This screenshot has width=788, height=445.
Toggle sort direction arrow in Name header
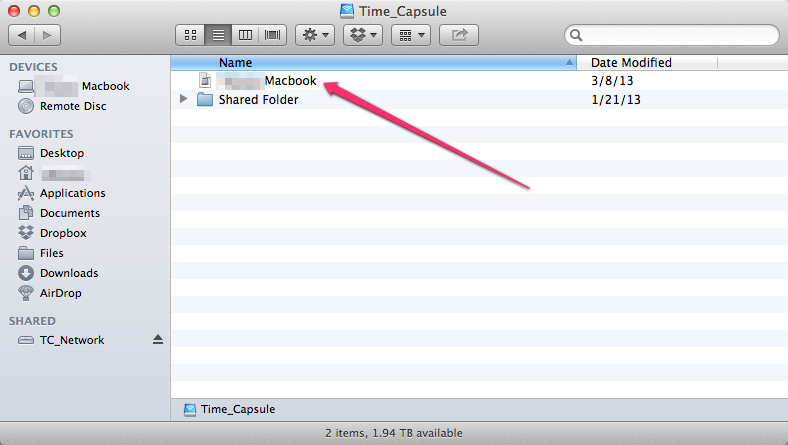(x=569, y=63)
